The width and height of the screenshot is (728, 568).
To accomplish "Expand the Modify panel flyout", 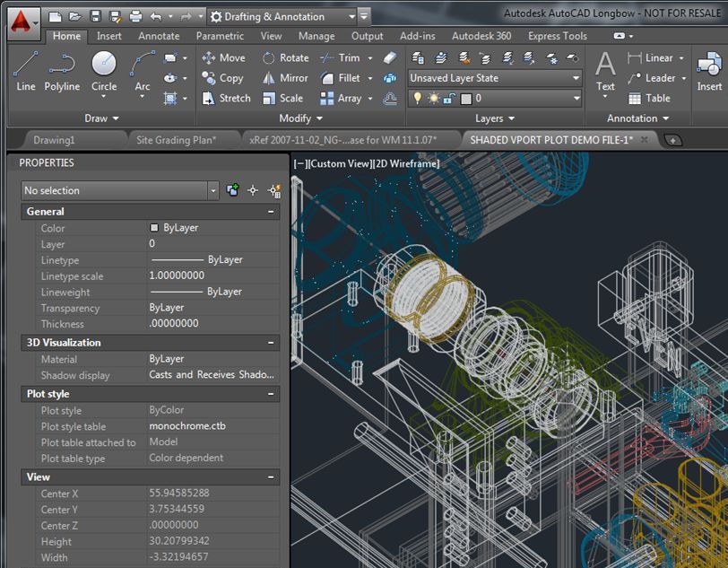I will 301,118.
